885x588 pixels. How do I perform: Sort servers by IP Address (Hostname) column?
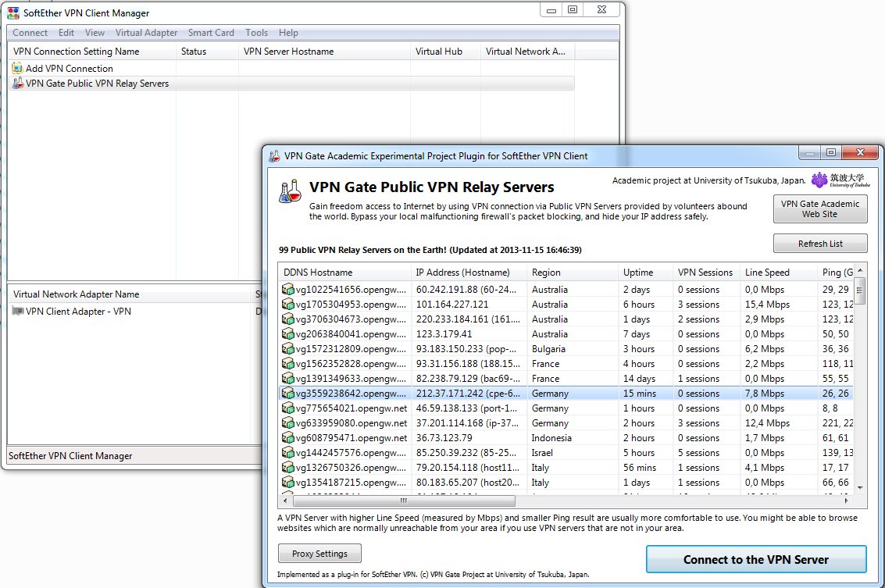pyautogui.click(x=469, y=272)
